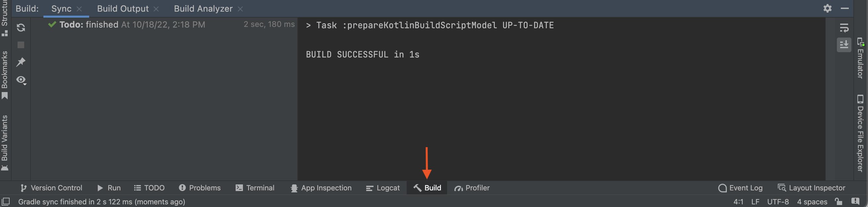Switch to Build Output tab
The height and width of the screenshot is (207, 868).
pos(123,8)
